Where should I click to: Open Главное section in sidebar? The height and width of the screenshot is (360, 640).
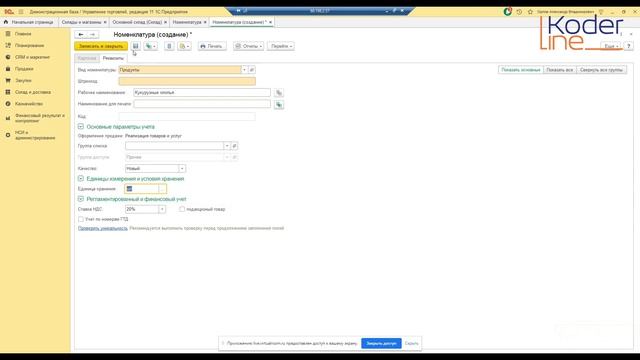(x=23, y=34)
